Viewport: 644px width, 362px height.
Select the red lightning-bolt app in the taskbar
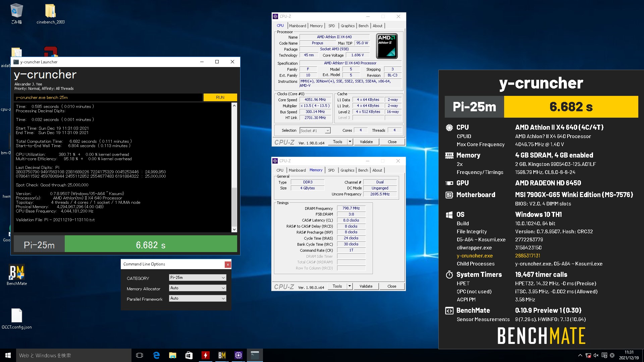[205, 355]
